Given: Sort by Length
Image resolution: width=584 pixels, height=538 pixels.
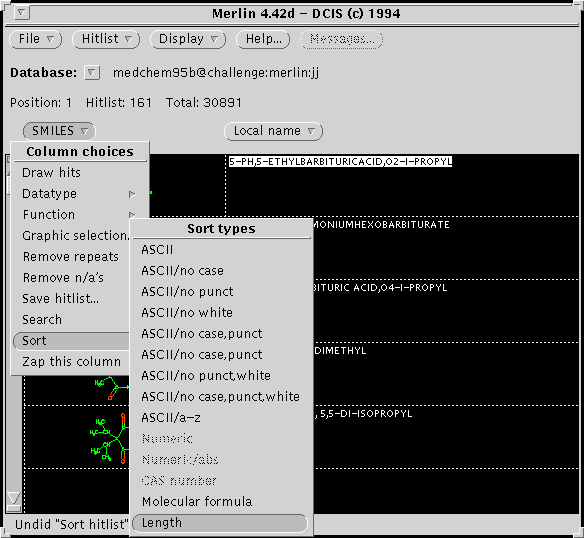Looking at the screenshot, I should coord(220,523).
